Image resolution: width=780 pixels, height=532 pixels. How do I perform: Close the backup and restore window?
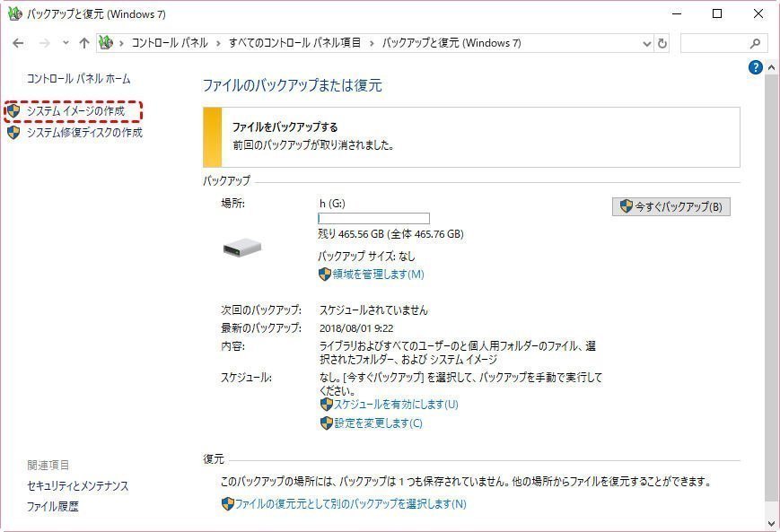(758, 14)
